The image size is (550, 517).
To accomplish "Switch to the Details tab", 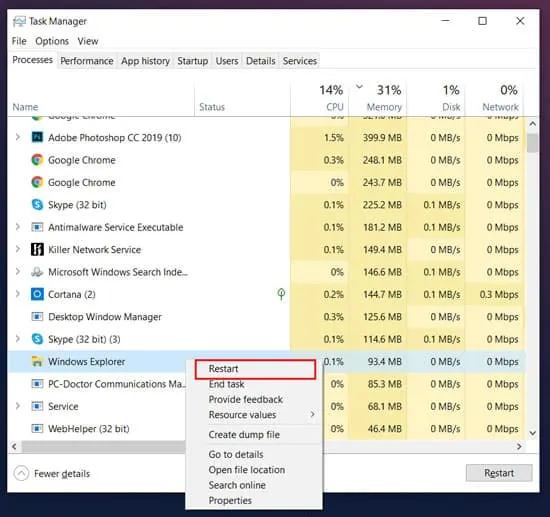I will click(261, 61).
